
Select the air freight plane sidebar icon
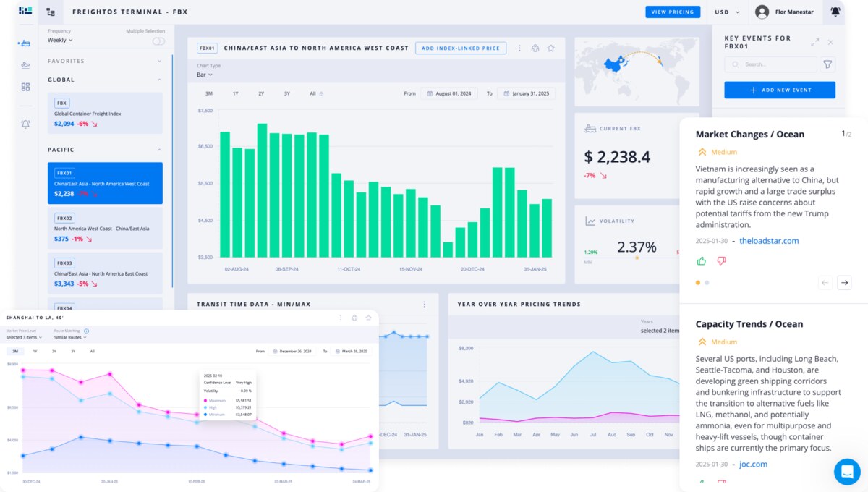(26, 65)
